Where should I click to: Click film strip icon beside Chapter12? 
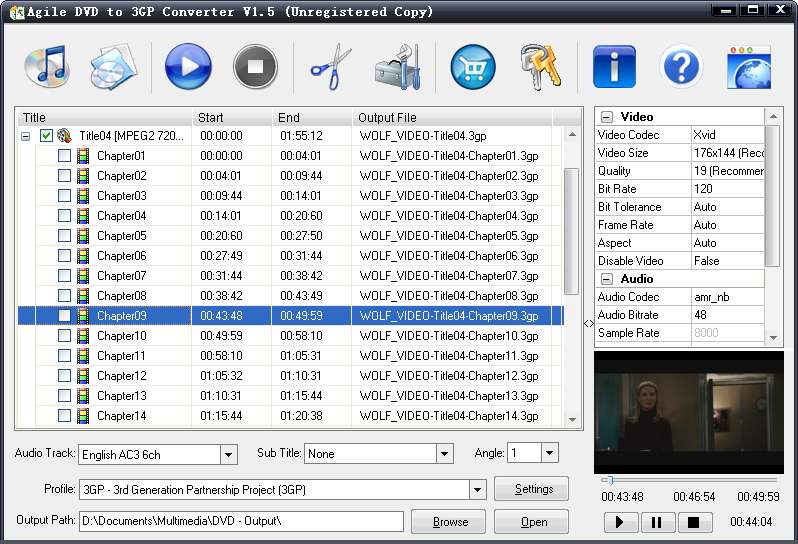point(83,376)
